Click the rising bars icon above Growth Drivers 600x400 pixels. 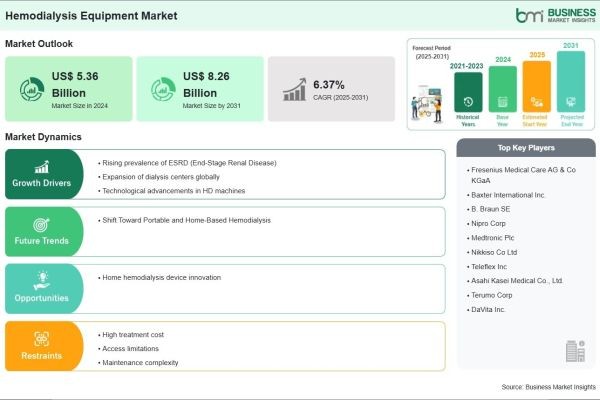pyautogui.click(x=42, y=167)
